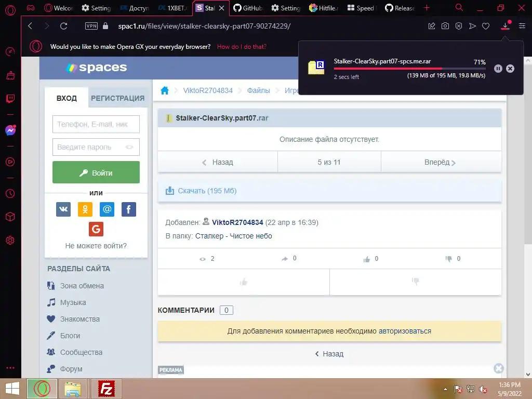Toggle the VPN badge in address bar
This screenshot has width=532, height=399.
click(91, 26)
